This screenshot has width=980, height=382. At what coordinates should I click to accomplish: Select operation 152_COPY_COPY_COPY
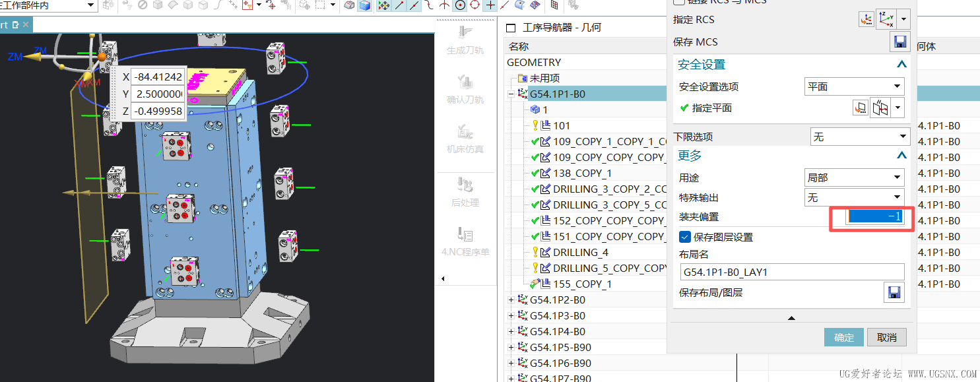608,220
